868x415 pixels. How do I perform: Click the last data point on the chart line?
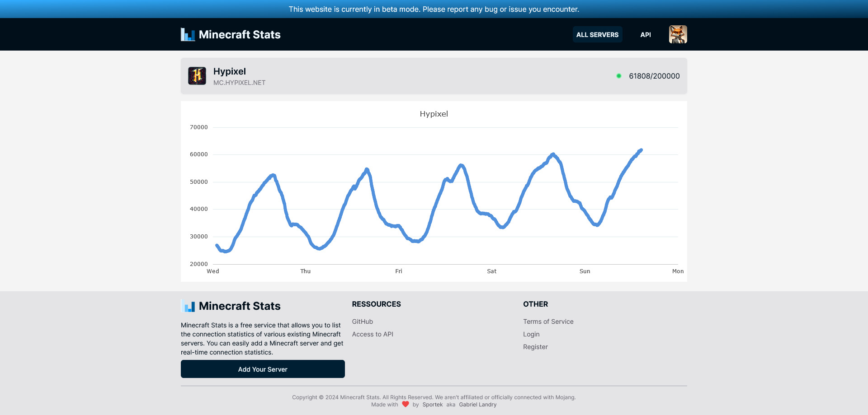[641, 150]
